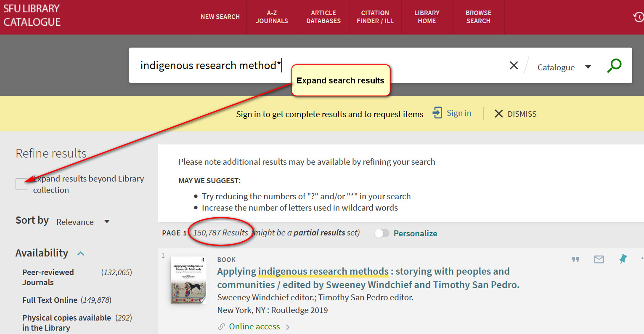Screen dimensions: 644x334
Task: Click the Personalize label
Action: (415, 233)
